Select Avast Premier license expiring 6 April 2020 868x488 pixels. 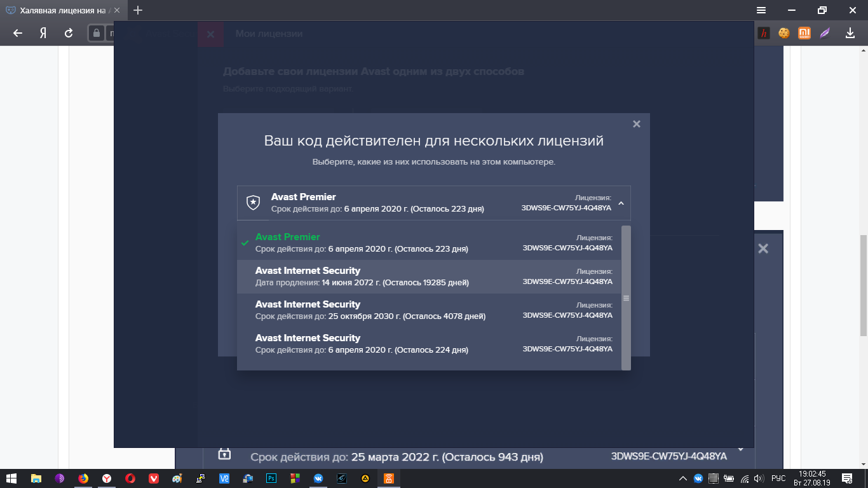(429, 243)
